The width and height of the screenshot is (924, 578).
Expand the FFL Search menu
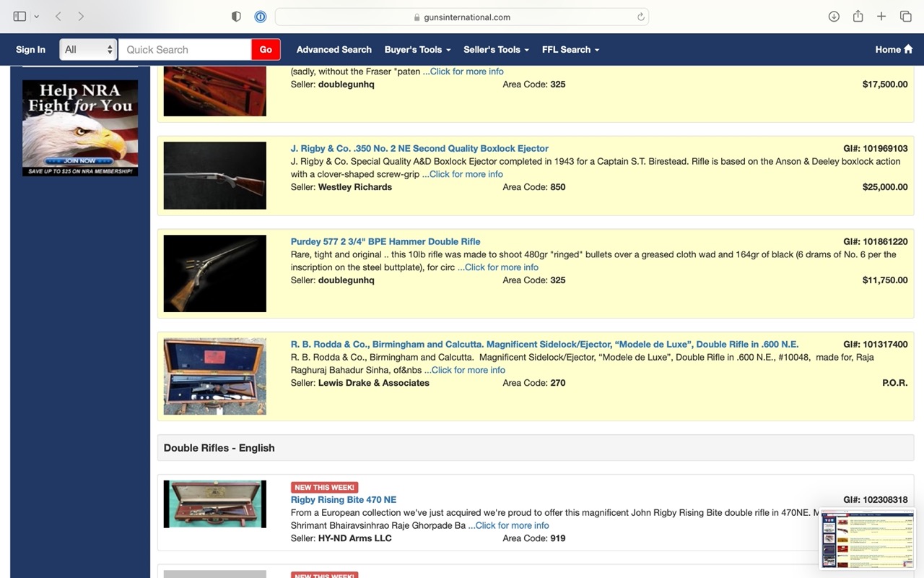pos(570,49)
